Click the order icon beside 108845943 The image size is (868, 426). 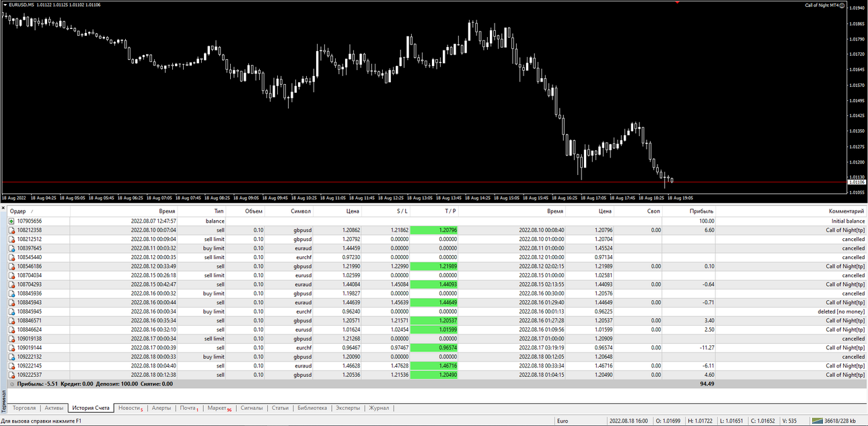[11, 302]
